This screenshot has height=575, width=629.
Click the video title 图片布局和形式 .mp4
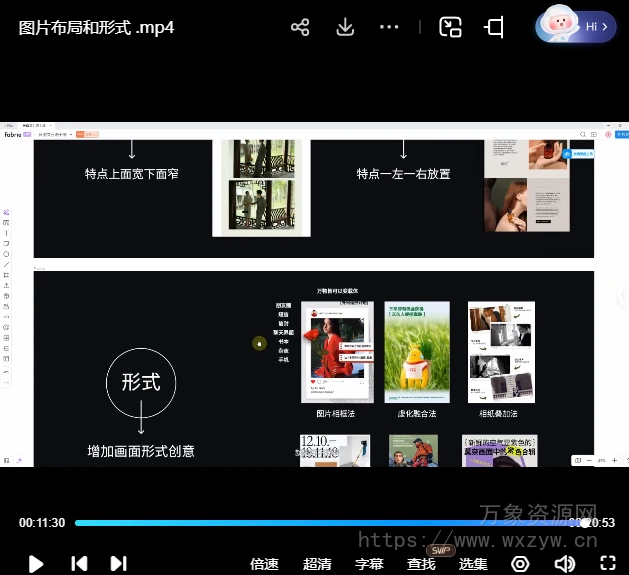(97, 27)
